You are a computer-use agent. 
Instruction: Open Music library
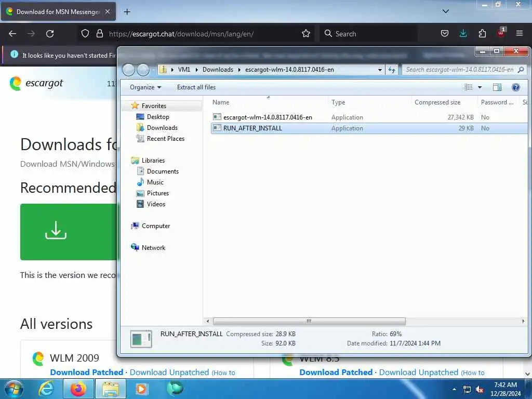pos(155,182)
